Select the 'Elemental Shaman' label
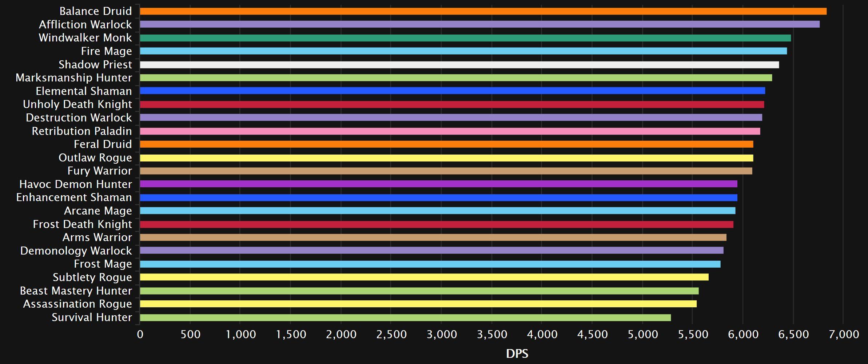Viewport: 868px width, 364px height. [x=84, y=91]
